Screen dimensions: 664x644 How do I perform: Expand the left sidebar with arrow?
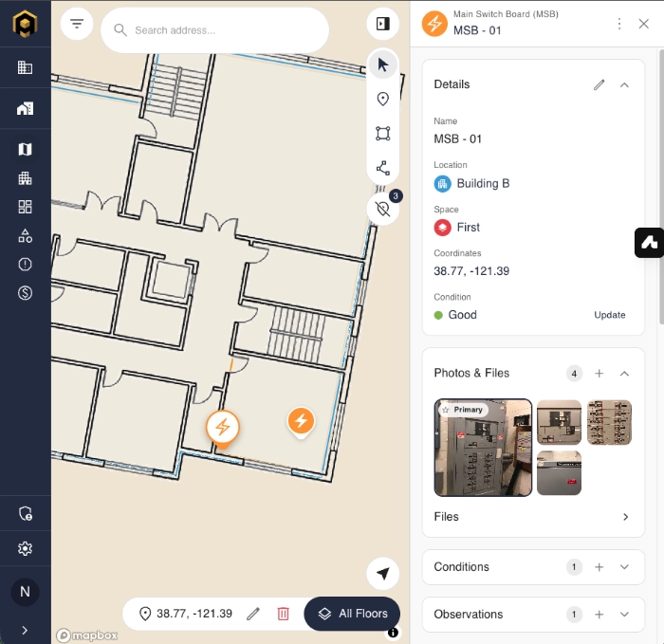(x=25, y=631)
